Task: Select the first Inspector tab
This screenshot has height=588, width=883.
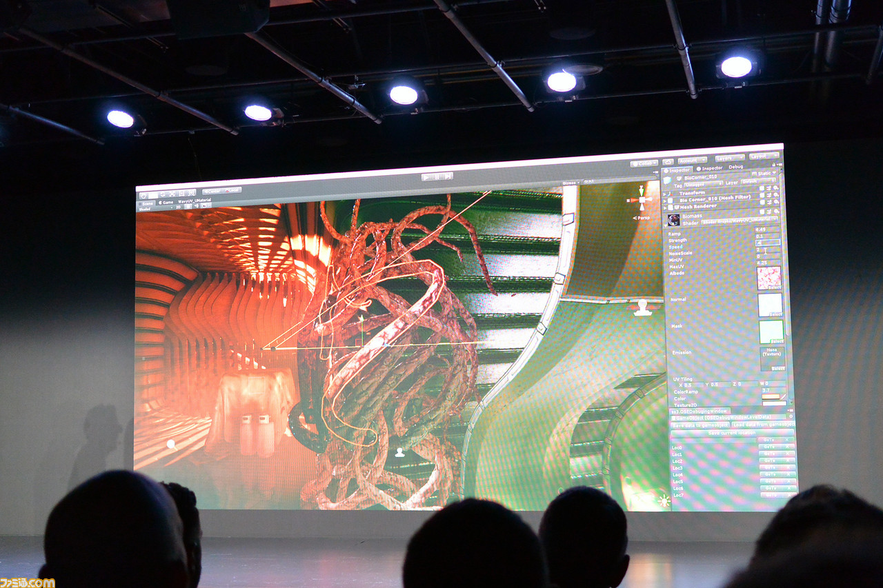Action: click(x=677, y=170)
